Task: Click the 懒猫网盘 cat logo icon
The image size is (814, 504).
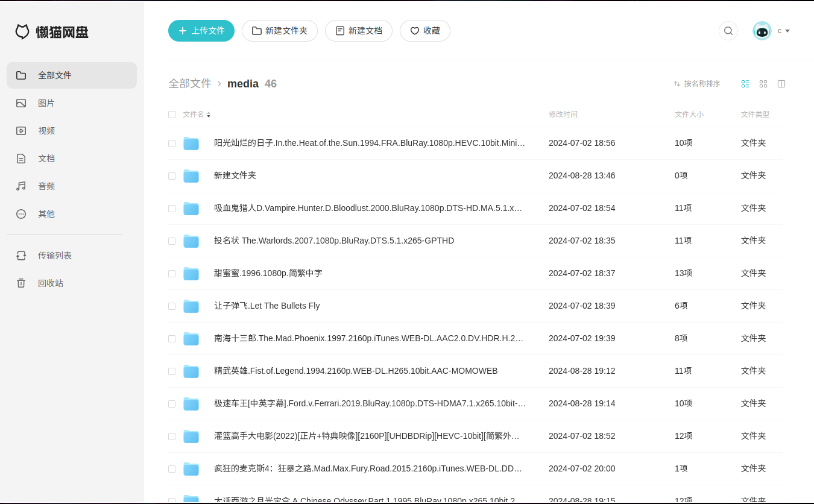Action: click(x=22, y=32)
